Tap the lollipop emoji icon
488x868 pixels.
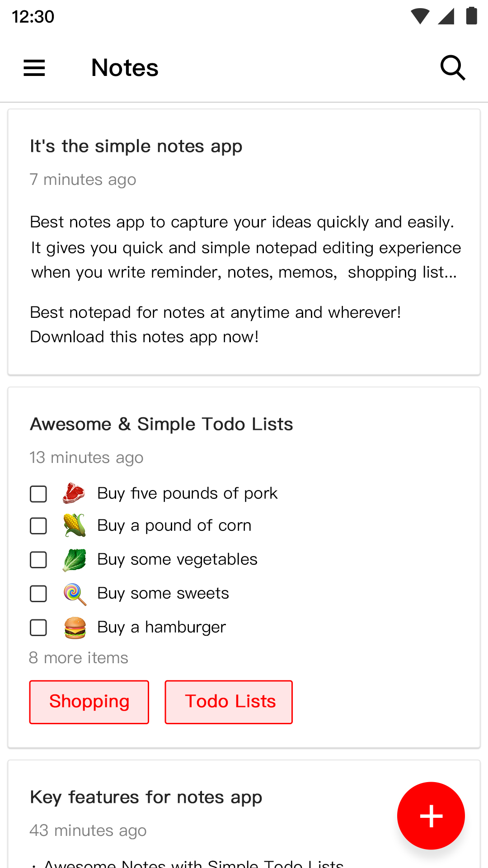(74, 594)
